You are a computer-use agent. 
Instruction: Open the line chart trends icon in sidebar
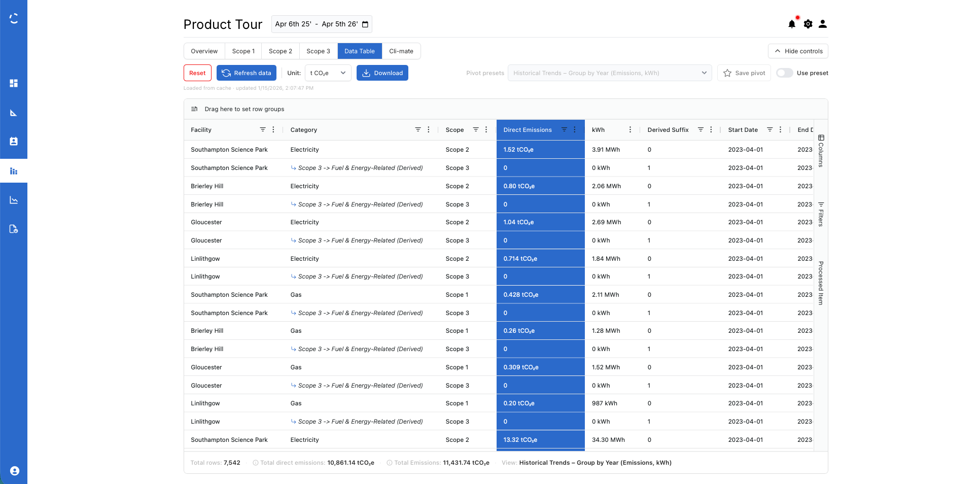(x=14, y=199)
